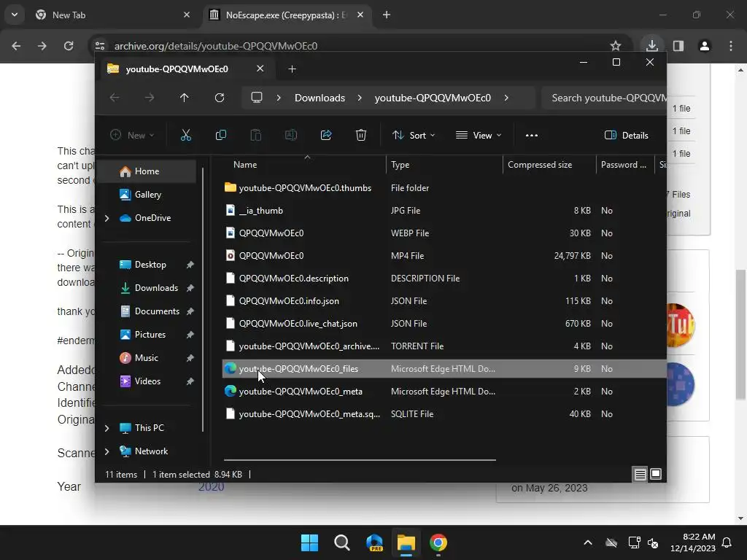The width and height of the screenshot is (747, 560).
Task: Select Gallery in navigation pane
Action: pyautogui.click(x=147, y=194)
